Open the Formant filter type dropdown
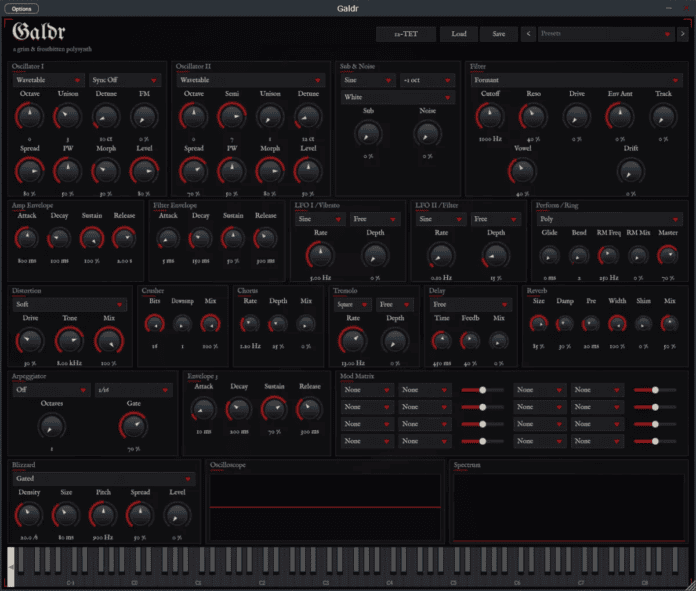 coord(577,80)
